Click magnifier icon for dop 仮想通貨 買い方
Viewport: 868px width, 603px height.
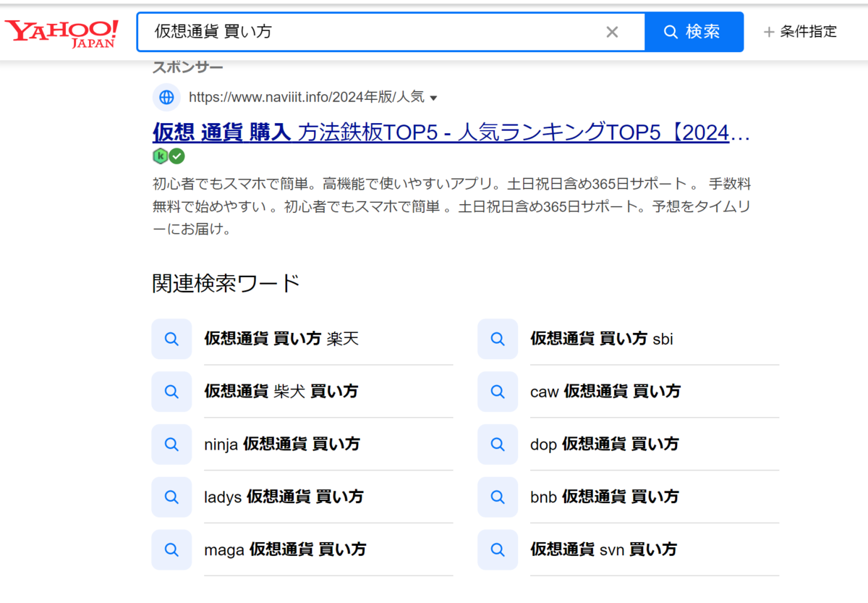(x=498, y=444)
